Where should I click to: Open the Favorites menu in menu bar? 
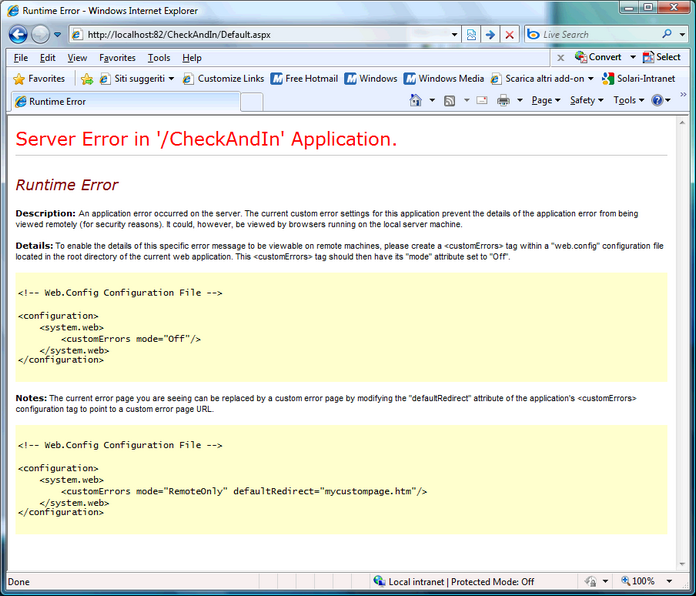pyautogui.click(x=117, y=58)
